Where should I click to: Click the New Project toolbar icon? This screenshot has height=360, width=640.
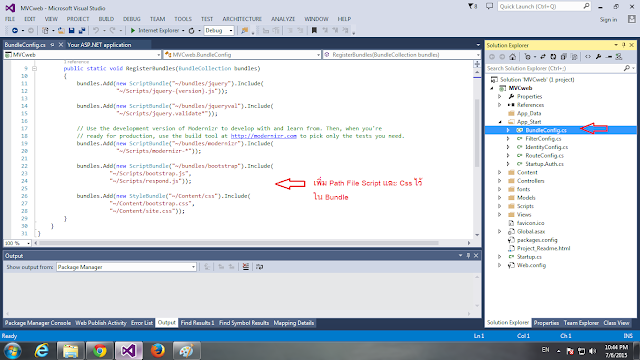pos(45,30)
